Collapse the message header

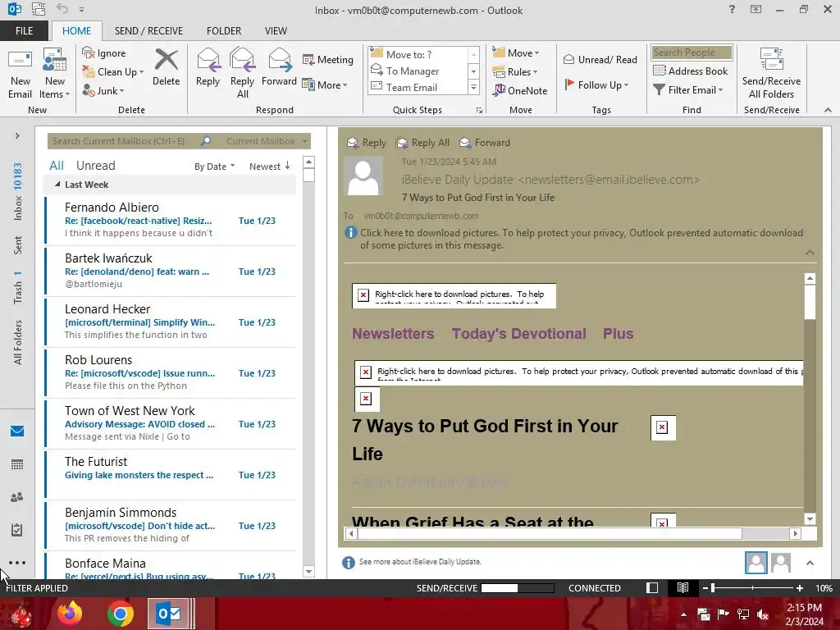[810, 253]
